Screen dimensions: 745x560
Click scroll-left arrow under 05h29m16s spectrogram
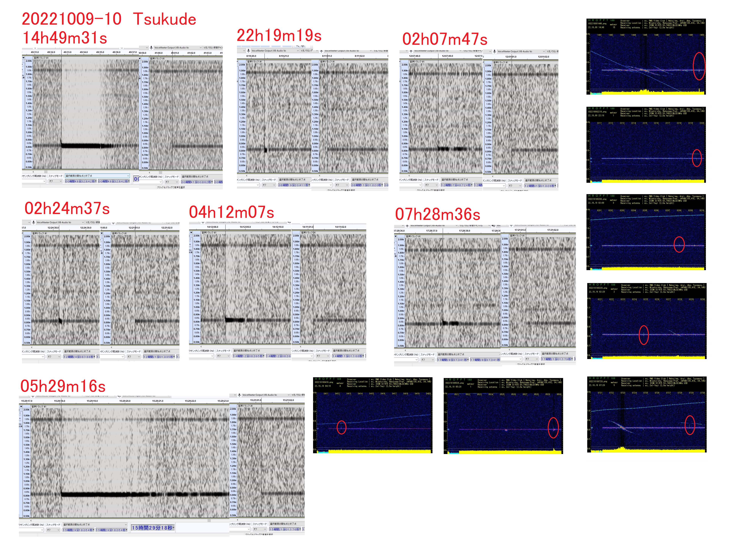coord(31,520)
